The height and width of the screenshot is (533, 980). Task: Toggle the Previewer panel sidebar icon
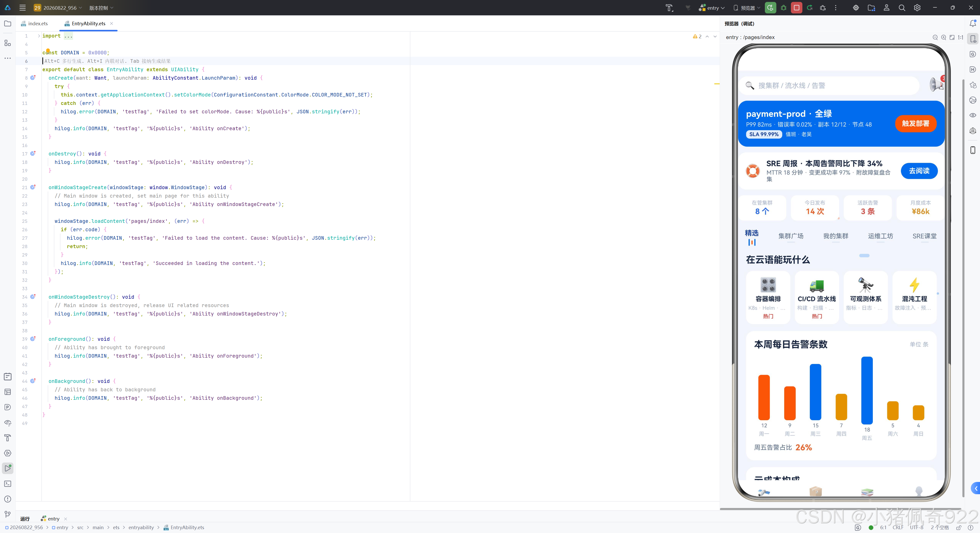[x=973, y=39]
